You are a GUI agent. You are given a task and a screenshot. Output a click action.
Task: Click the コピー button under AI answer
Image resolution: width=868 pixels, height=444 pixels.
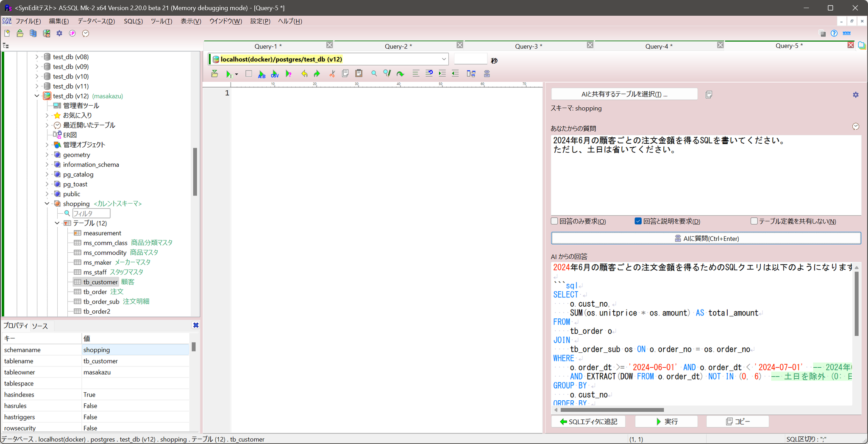click(x=738, y=422)
